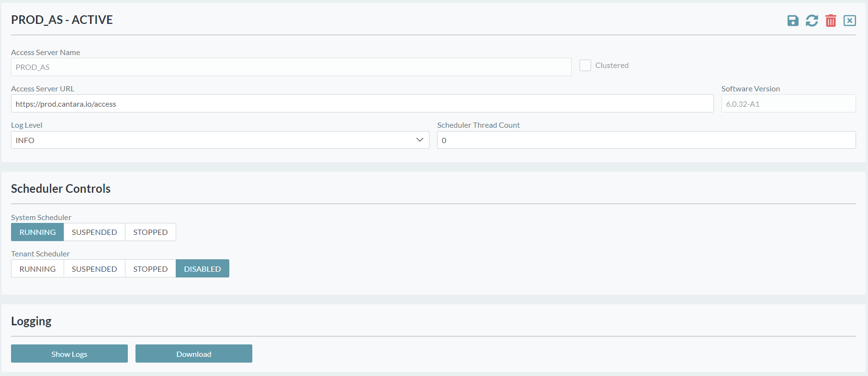Click the Download logs button
The image size is (868, 376).
[x=193, y=354]
